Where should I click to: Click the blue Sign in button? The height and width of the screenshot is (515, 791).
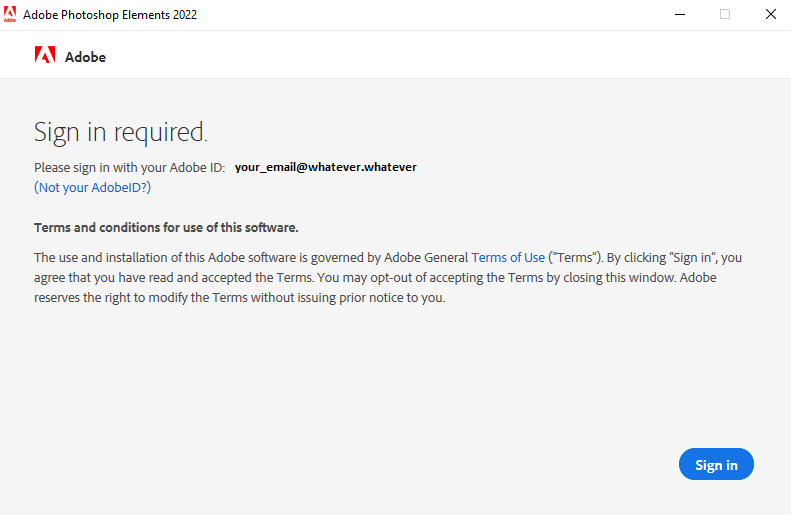(x=716, y=464)
